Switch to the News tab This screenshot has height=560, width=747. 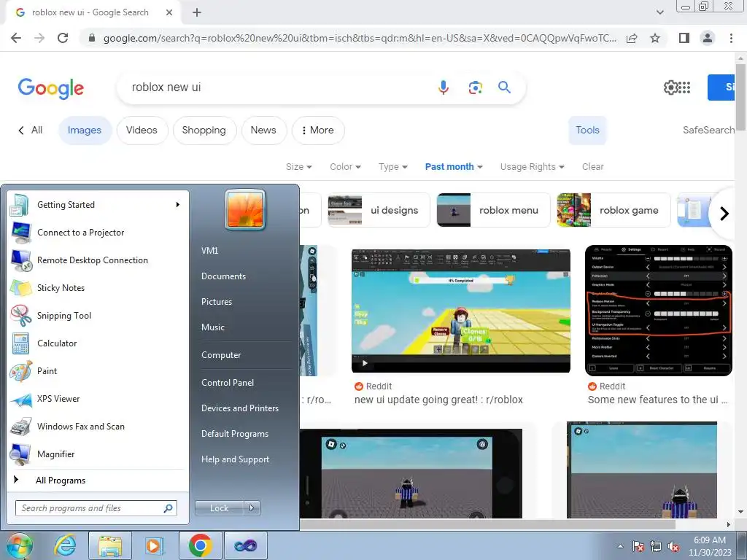pos(263,130)
